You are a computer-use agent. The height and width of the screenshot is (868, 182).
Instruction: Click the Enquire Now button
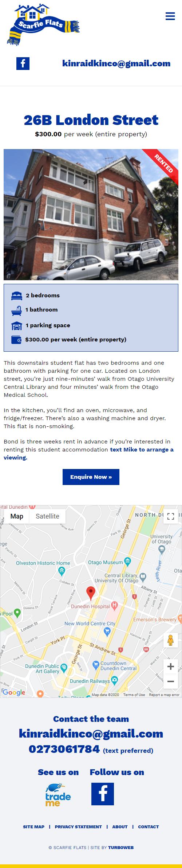point(91,477)
